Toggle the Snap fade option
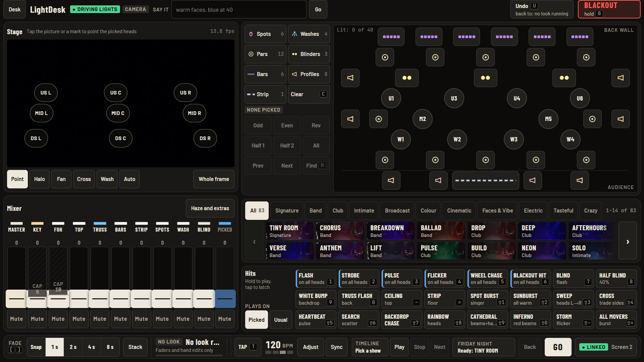This screenshot has width=644, height=362. tap(36, 347)
